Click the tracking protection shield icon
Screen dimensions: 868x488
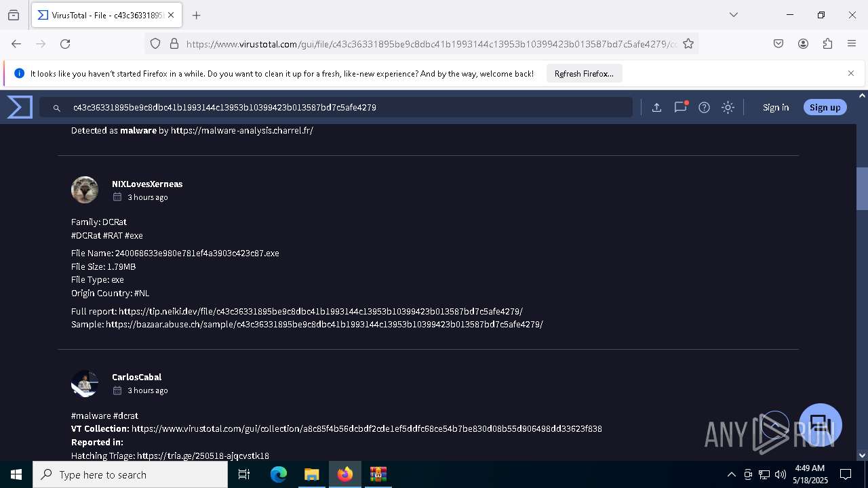(x=155, y=43)
